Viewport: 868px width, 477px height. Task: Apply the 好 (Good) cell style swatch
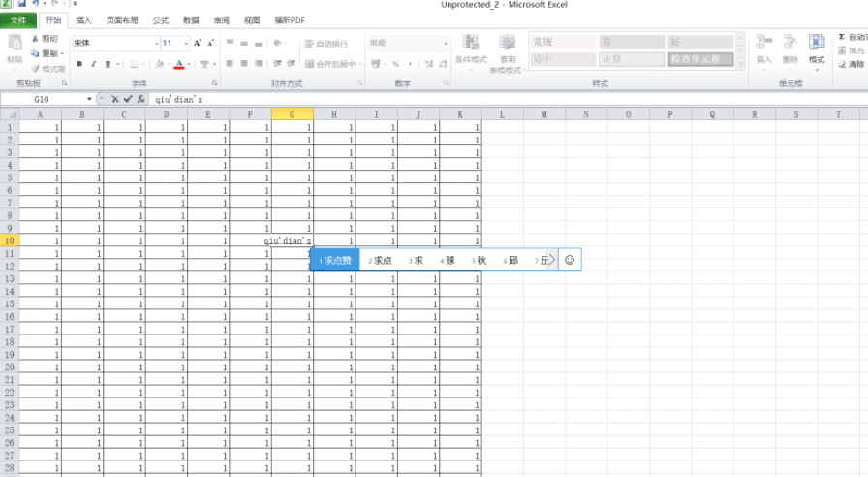705,42
